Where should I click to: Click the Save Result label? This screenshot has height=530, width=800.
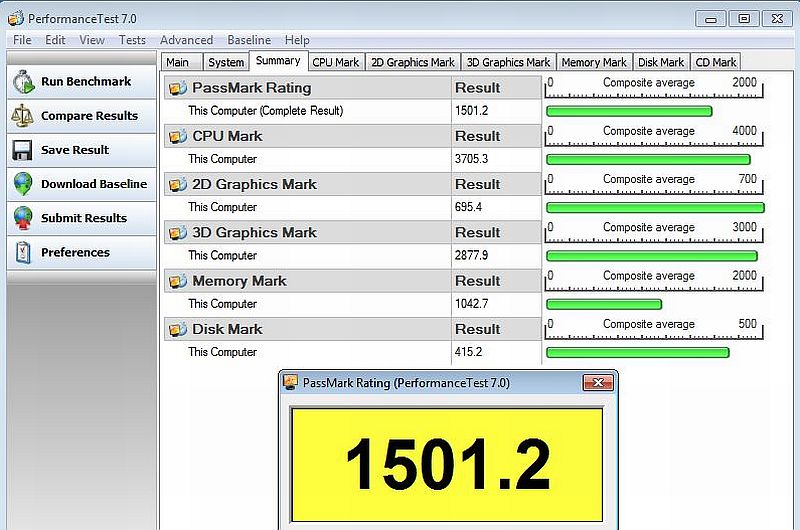[x=75, y=150]
